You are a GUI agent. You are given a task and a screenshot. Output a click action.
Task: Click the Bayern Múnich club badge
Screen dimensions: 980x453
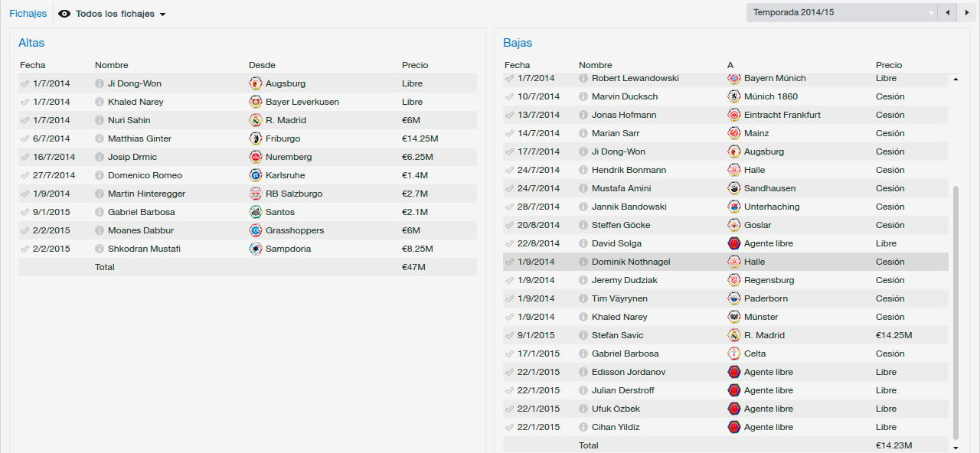coord(734,78)
